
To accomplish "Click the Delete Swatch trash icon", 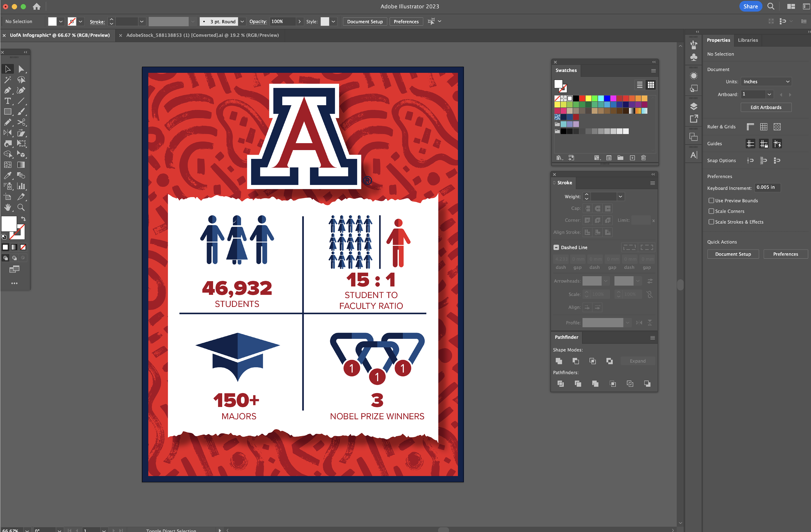I will pyautogui.click(x=643, y=158).
